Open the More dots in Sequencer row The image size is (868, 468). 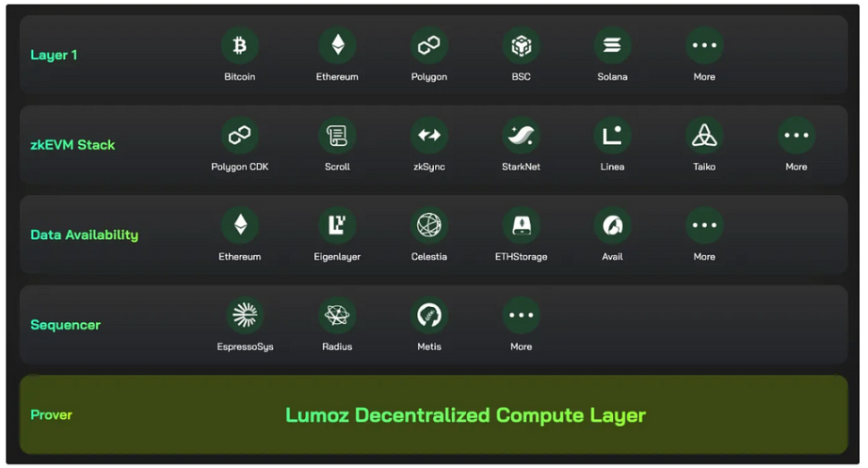pyautogui.click(x=521, y=315)
